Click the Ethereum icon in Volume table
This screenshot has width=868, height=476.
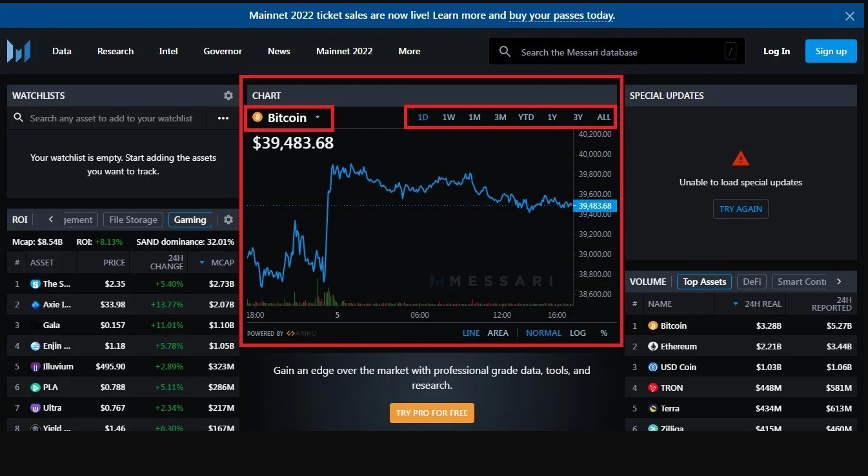(x=653, y=346)
